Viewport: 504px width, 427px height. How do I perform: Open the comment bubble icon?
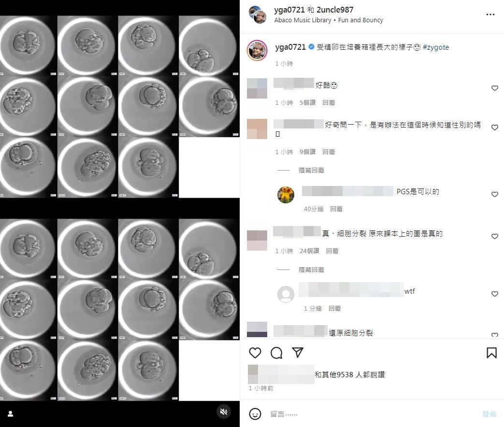coord(276,353)
